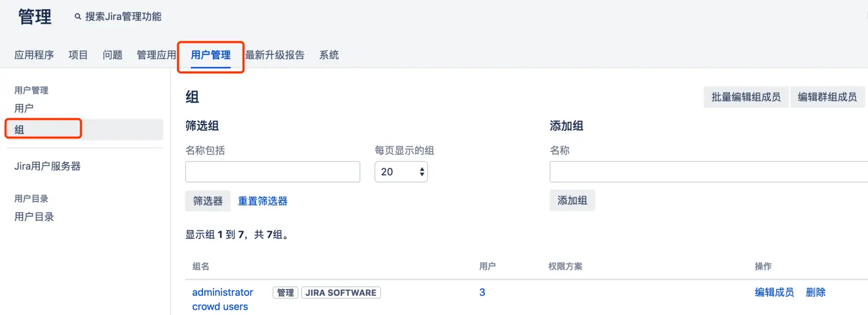Go to the 管理应用 tab

(156, 56)
